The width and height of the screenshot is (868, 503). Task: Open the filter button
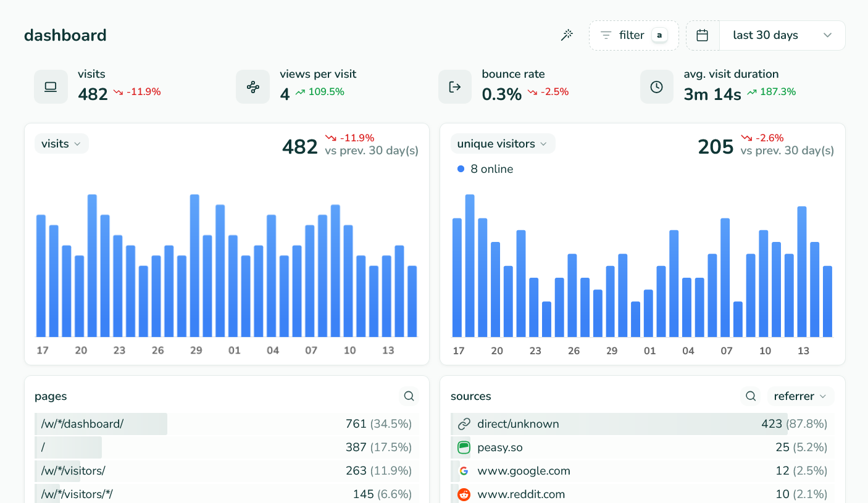pos(633,35)
